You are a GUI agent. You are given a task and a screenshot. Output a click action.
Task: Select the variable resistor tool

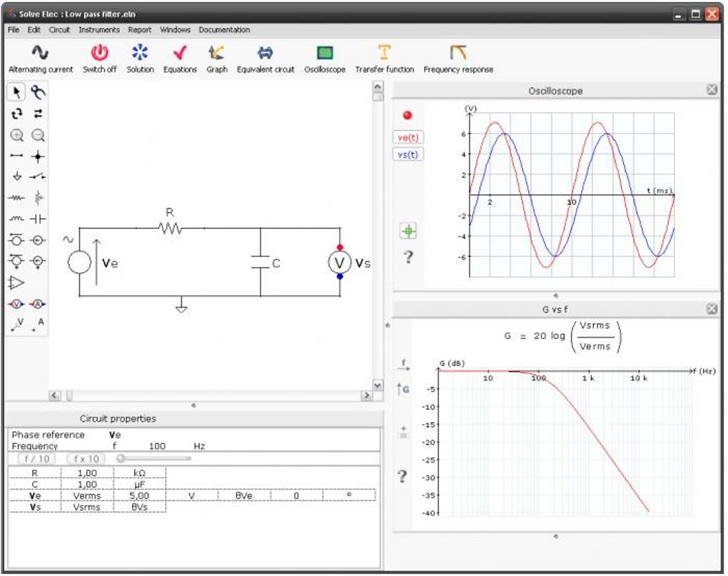click(x=38, y=198)
